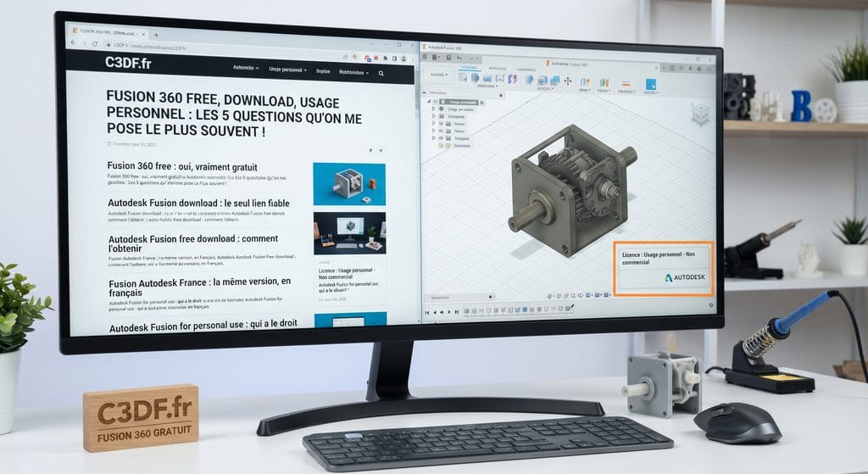Collapse the Fusion browser panel minus button
The width and height of the screenshot is (868, 474).
424,92
